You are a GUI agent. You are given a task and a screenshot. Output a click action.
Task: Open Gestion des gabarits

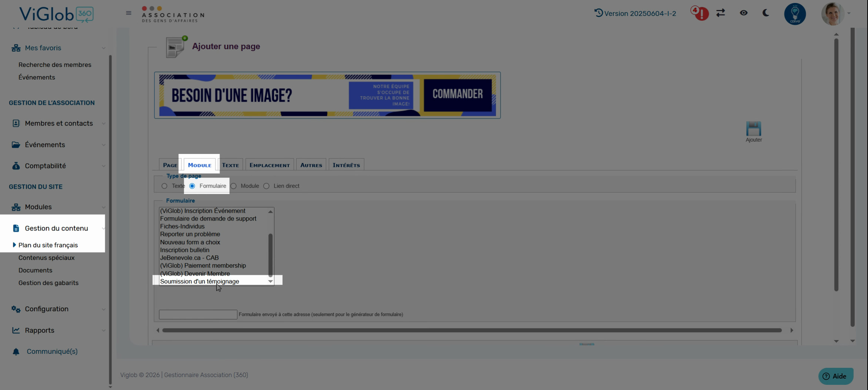point(49,283)
